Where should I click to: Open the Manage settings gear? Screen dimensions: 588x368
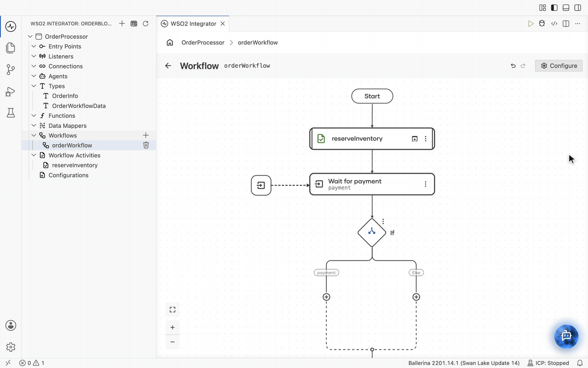tap(11, 347)
